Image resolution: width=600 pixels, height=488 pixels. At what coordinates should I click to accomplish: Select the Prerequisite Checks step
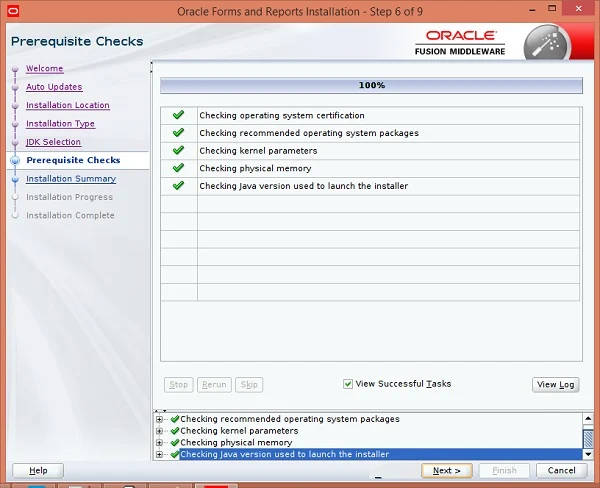(x=73, y=160)
